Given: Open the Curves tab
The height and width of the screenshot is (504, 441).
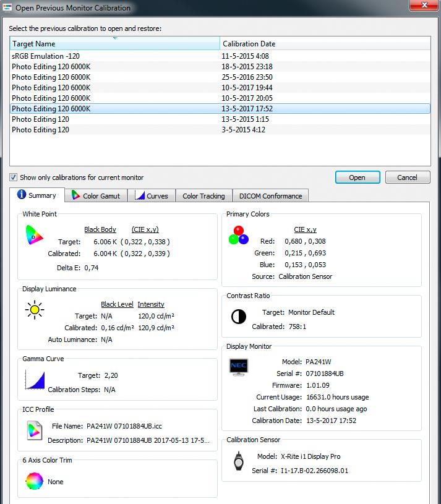Looking at the screenshot, I should tap(152, 196).
